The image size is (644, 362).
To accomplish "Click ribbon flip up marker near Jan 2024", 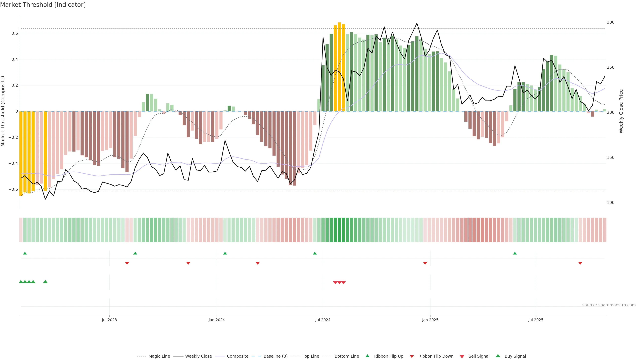I will coord(225,253).
